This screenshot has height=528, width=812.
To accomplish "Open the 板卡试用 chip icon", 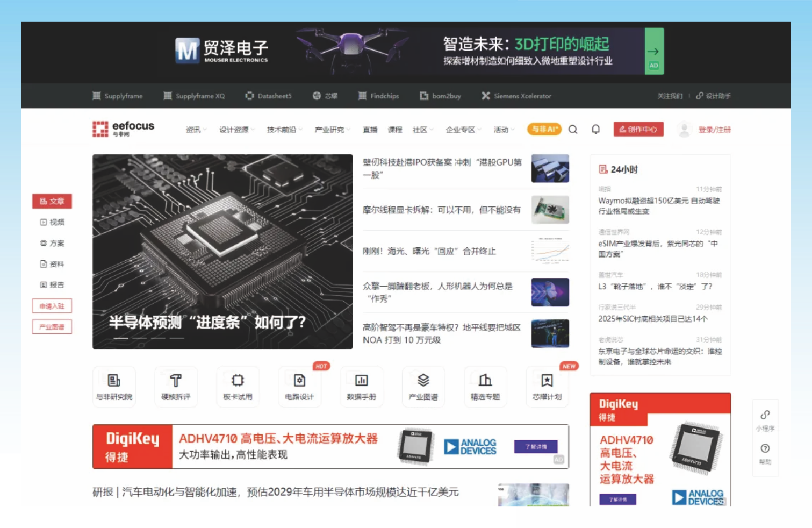I will (x=238, y=381).
